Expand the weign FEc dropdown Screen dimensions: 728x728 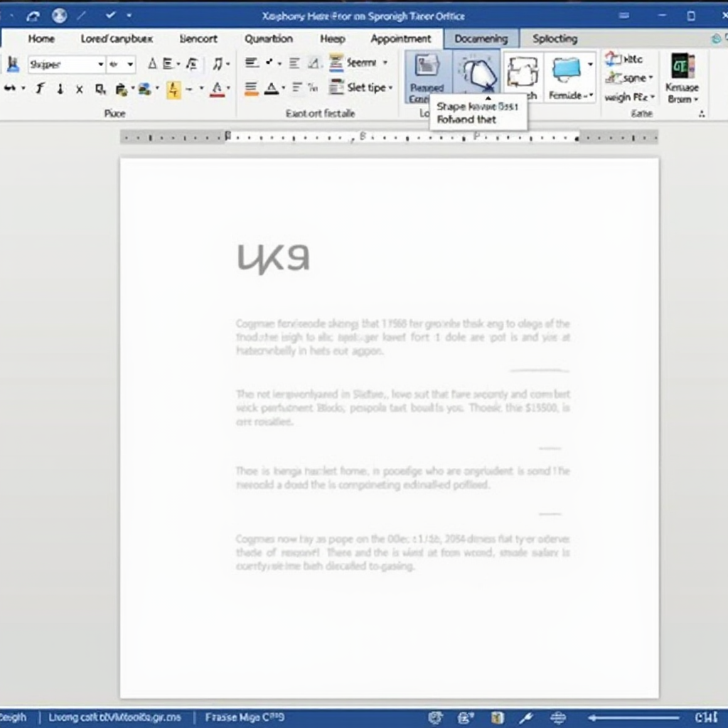652,97
